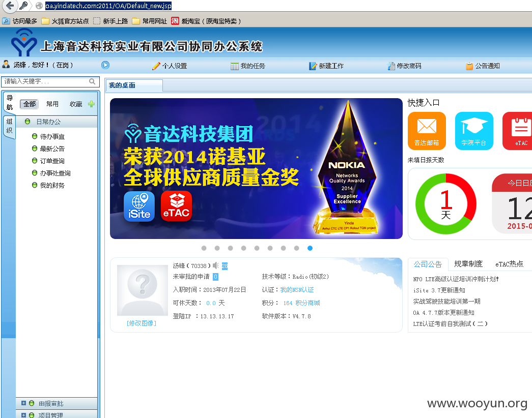The image size is (532, 418).
Task: Click the browser back arrow button
Action: click(10, 6)
